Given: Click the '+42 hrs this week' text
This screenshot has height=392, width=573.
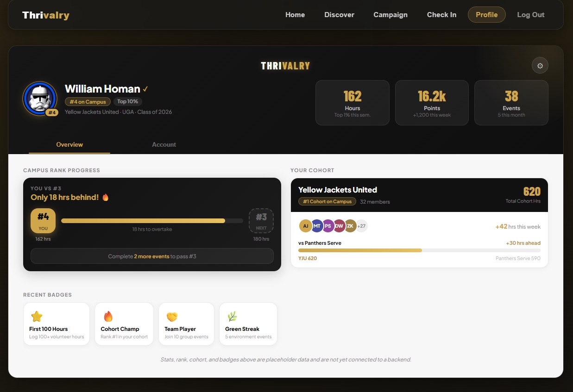Looking at the screenshot, I should (518, 227).
